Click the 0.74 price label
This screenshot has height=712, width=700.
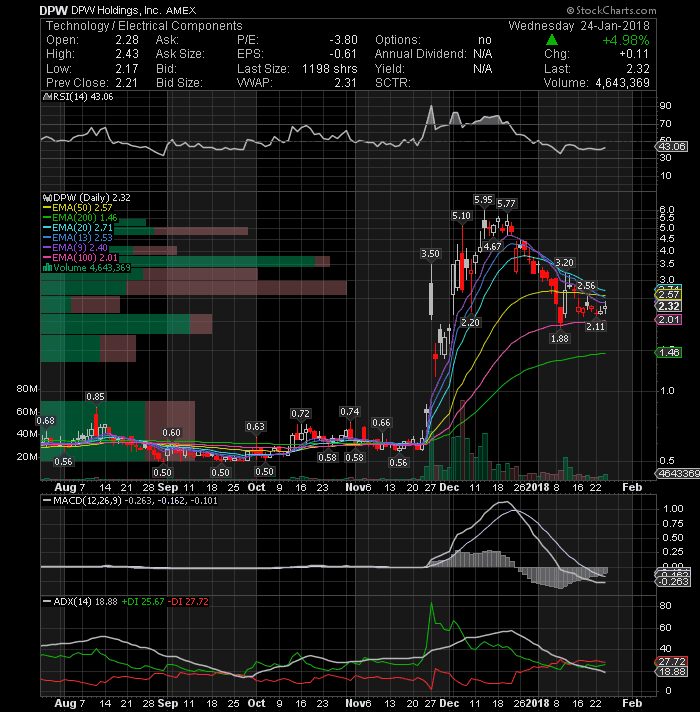(350, 412)
